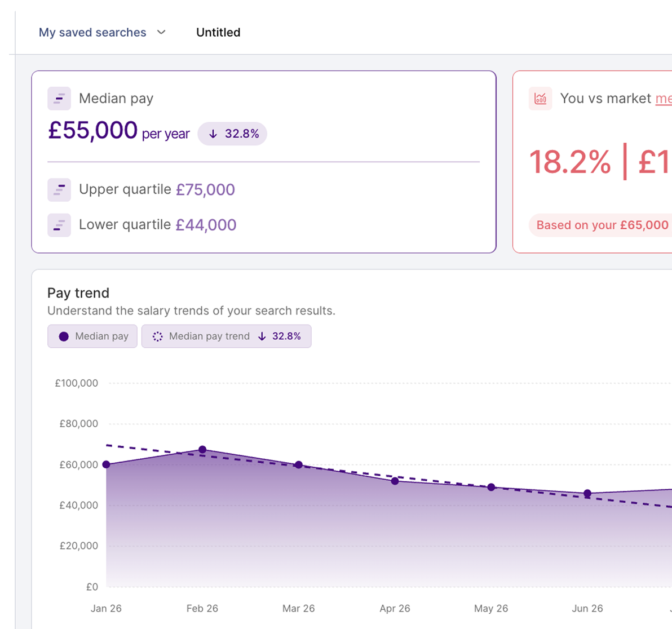Select the Jun 26 data point
The height and width of the screenshot is (629, 672).
[587, 494]
